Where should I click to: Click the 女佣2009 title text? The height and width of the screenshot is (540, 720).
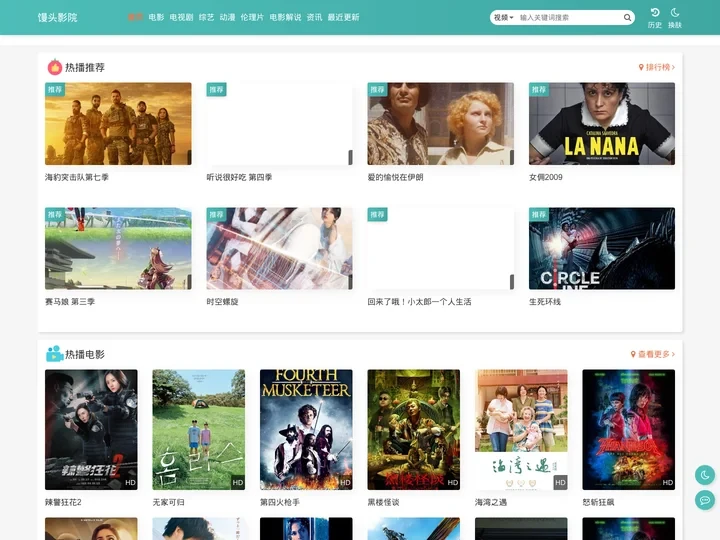(546, 177)
